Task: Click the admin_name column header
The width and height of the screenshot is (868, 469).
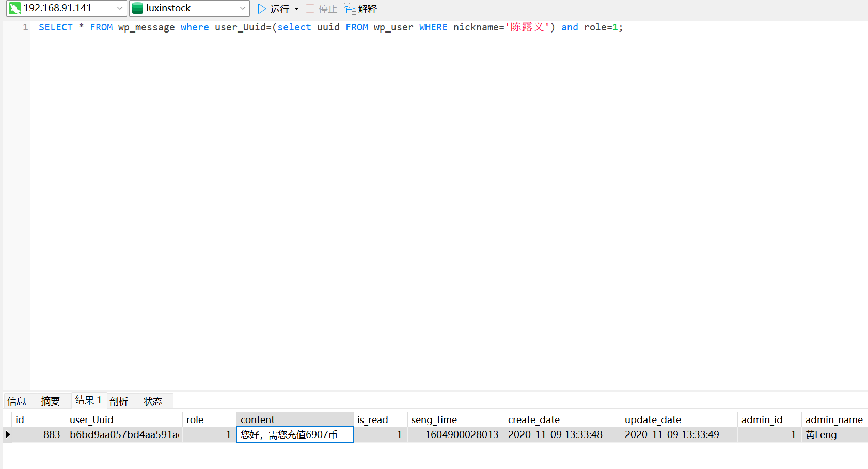Action: point(834,419)
